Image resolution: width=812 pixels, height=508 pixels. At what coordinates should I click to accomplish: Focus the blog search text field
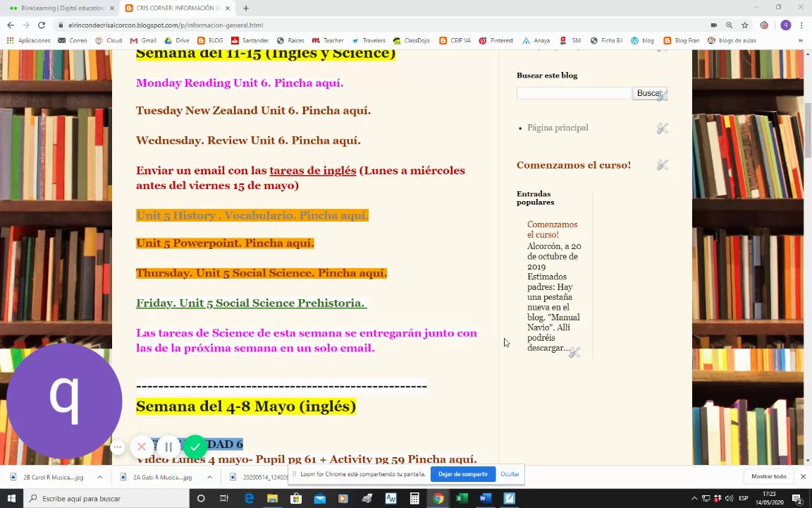[573, 93]
